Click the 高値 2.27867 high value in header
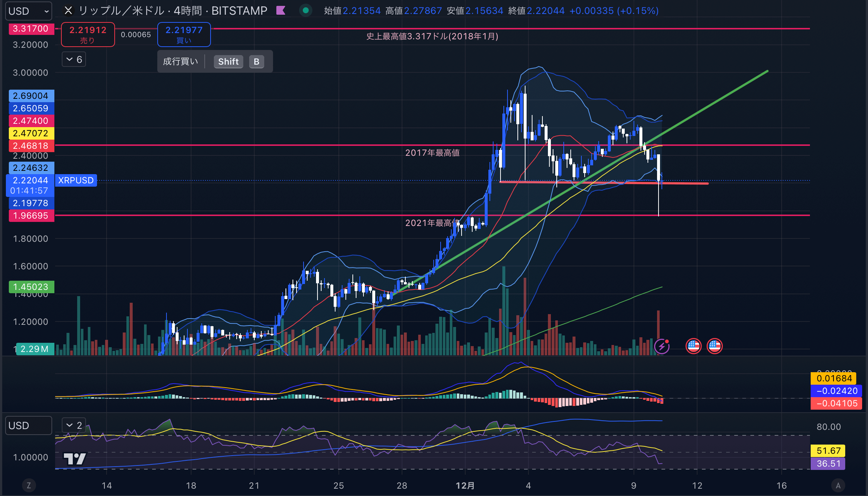 pos(413,11)
